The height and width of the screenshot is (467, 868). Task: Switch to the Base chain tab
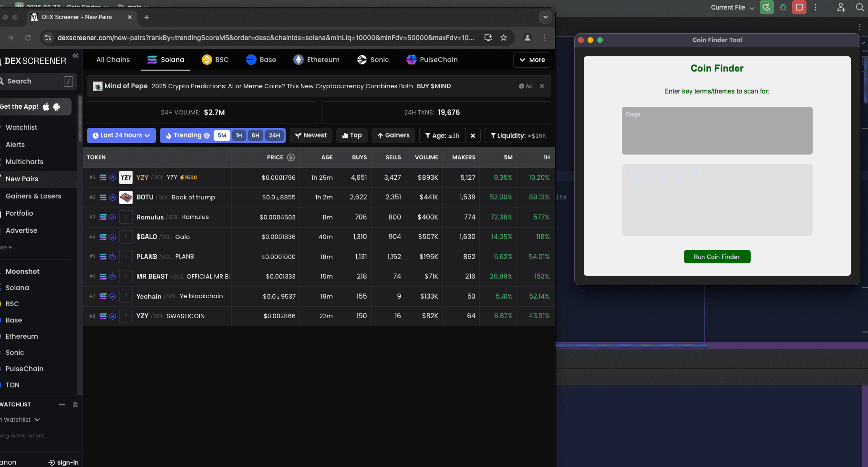pyautogui.click(x=261, y=60)
